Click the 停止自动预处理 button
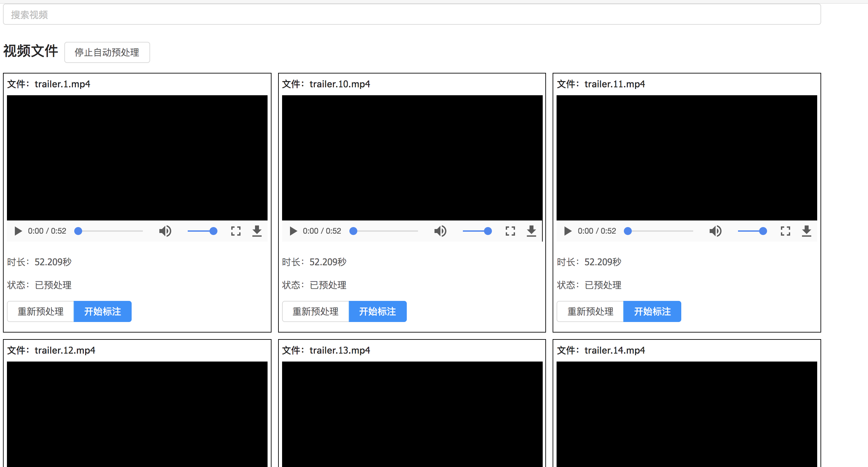 click(107, 52)
